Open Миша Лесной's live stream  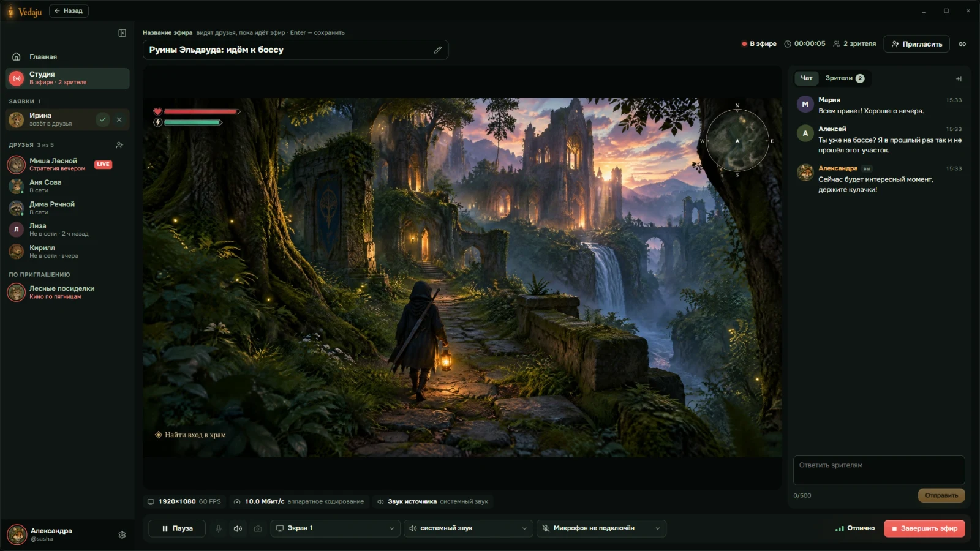[67, 164]
